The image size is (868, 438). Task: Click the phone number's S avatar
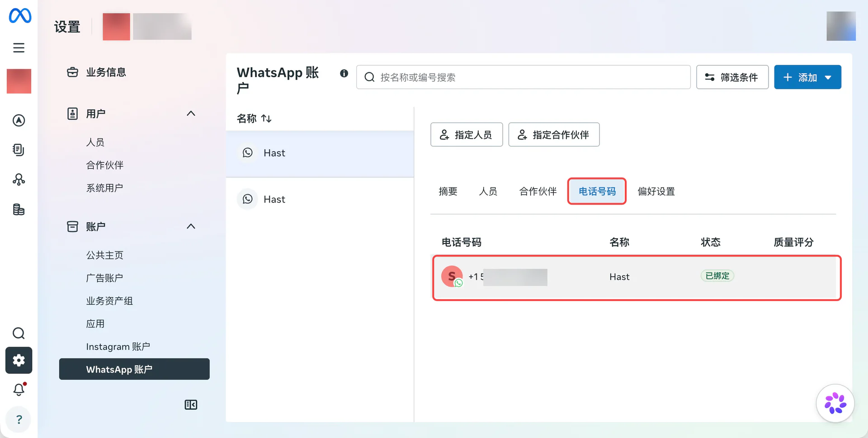(x=452, y=276)
